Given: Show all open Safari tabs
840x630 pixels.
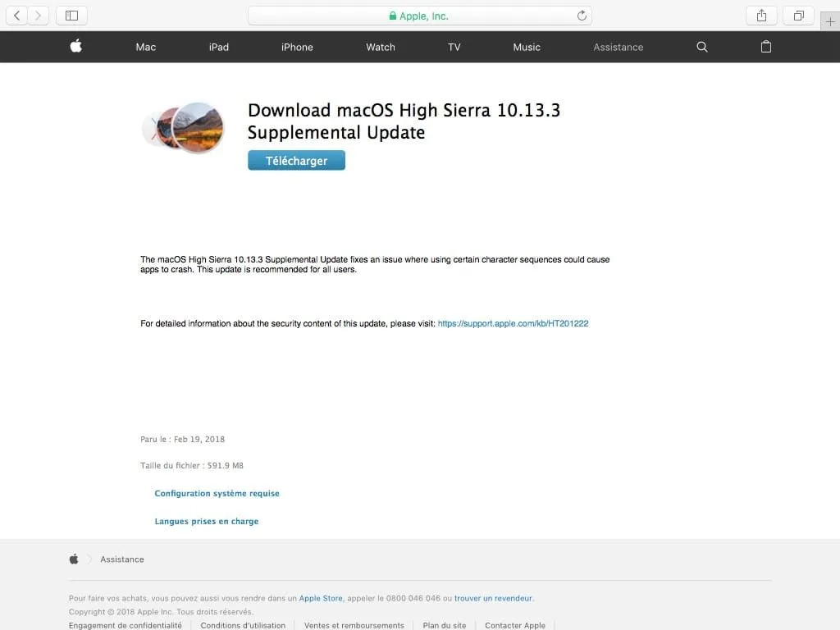Looking at the screenshot, I should tap(798, 15).
